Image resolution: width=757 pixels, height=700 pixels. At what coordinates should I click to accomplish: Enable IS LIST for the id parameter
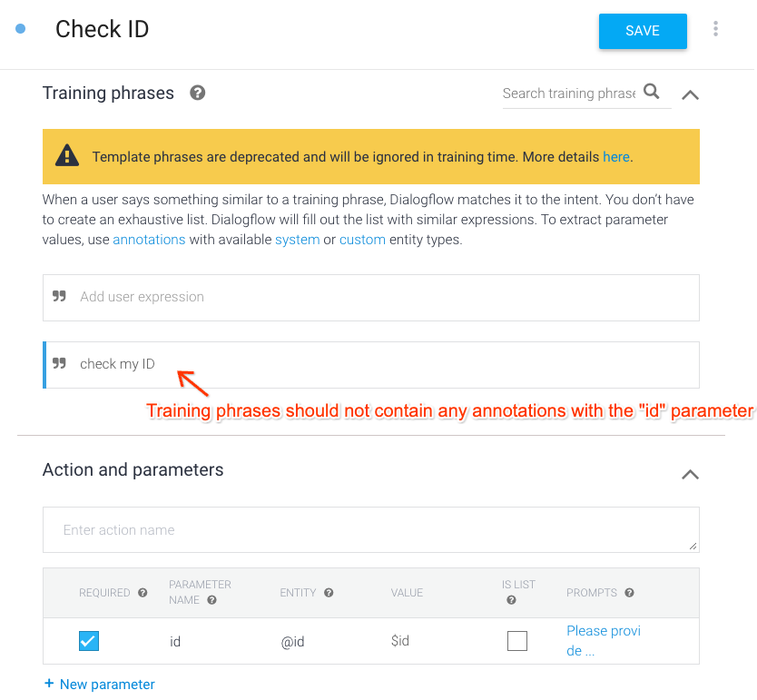click(517, 640)
